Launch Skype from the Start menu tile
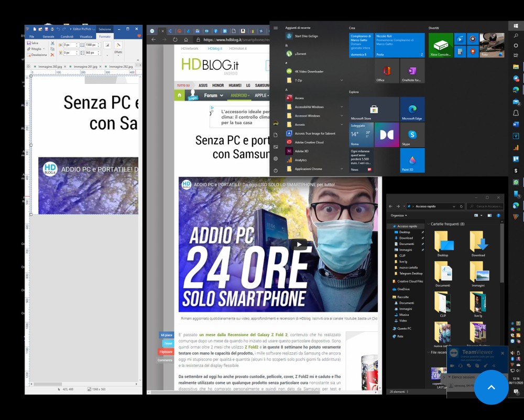The image size is (524, 420). 412,135
